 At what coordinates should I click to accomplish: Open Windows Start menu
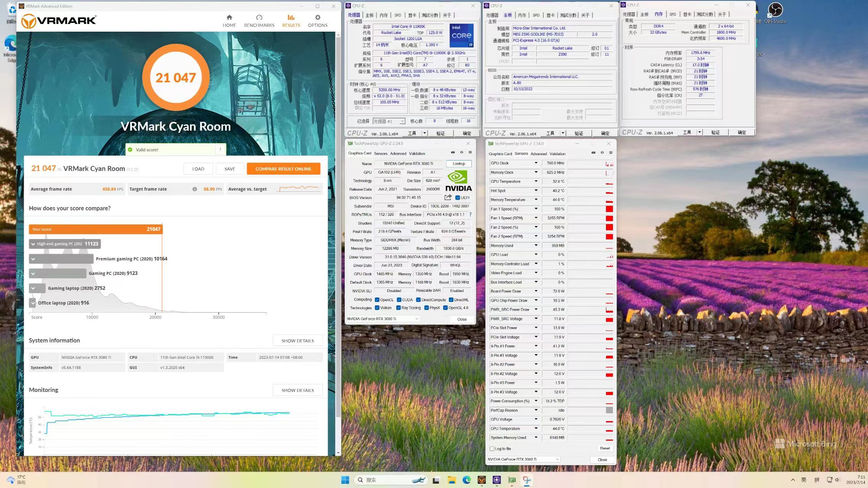pyautogui.click(x=345, y=480)
